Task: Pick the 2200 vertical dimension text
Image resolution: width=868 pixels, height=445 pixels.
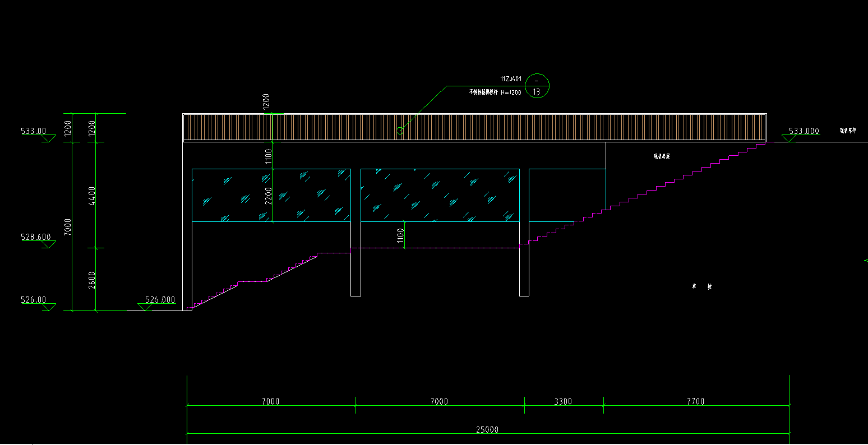Action: [x=269, y=196]
